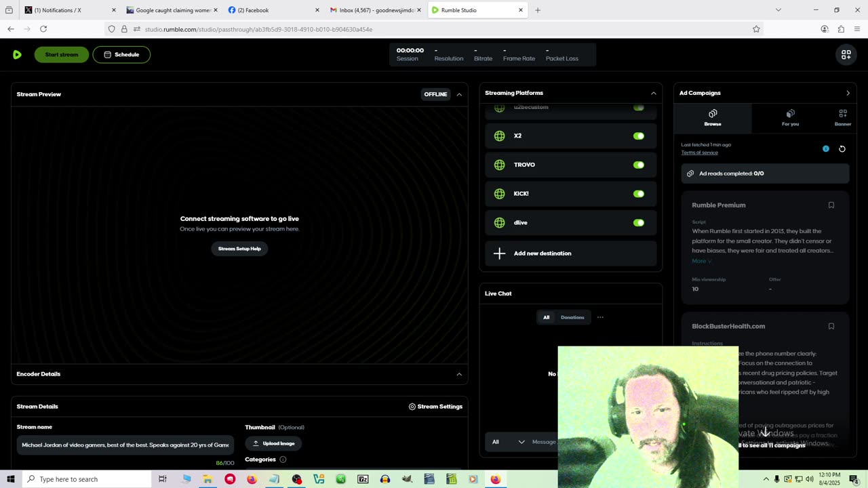
Task: Open the All chat filter dropdown
Action: tap(508, 442)
